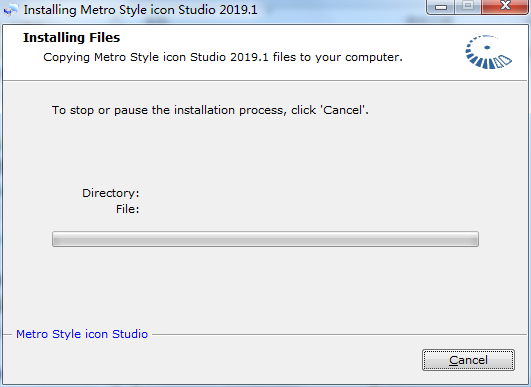
Task: Click the greyed-out maximize button
Action: [x=468, y=6]
